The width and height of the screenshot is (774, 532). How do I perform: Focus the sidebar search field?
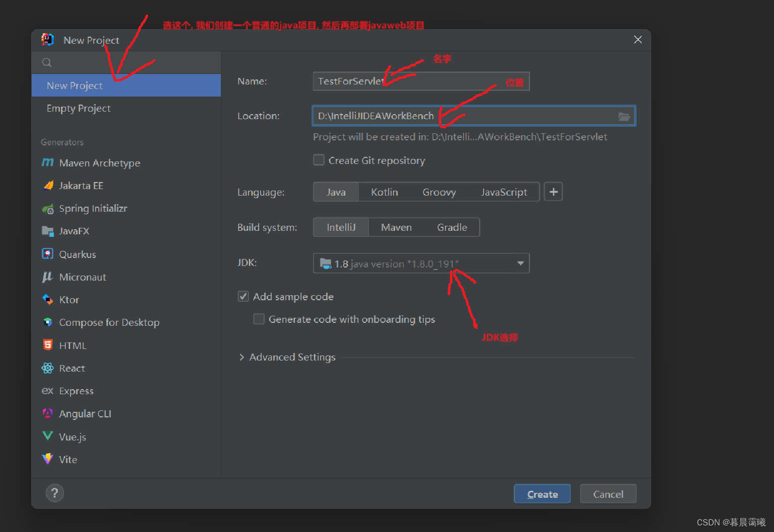[x=126, y=62]
